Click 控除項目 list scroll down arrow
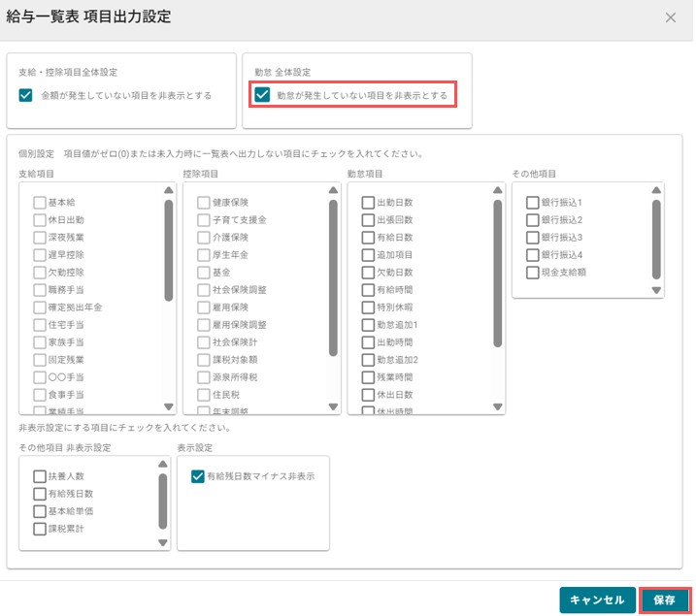Viewport: 696px width, 616px height. [x=333, y=406]
